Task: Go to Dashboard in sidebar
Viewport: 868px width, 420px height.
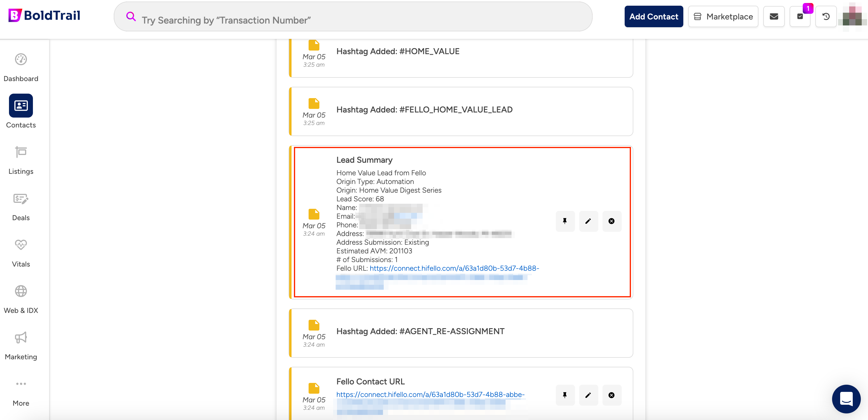Action: [x=21, y=68]
